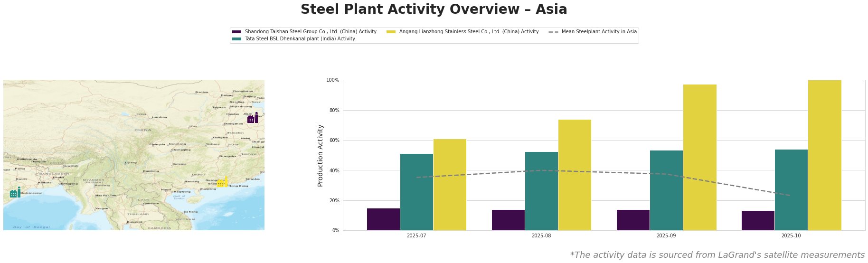Click the purple factory icon near Jinan
The height and width of the screenshot is (263, 868).
pyautogui.click(x=253, y=118)
